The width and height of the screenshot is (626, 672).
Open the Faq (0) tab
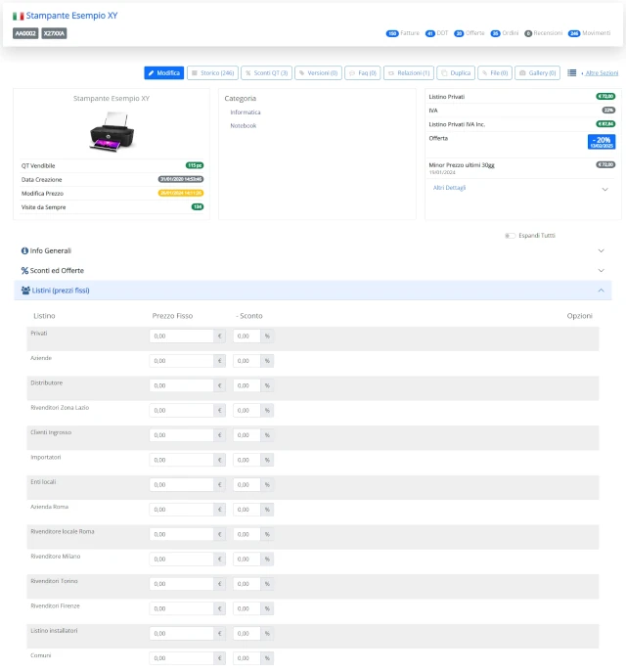(363, 72)
